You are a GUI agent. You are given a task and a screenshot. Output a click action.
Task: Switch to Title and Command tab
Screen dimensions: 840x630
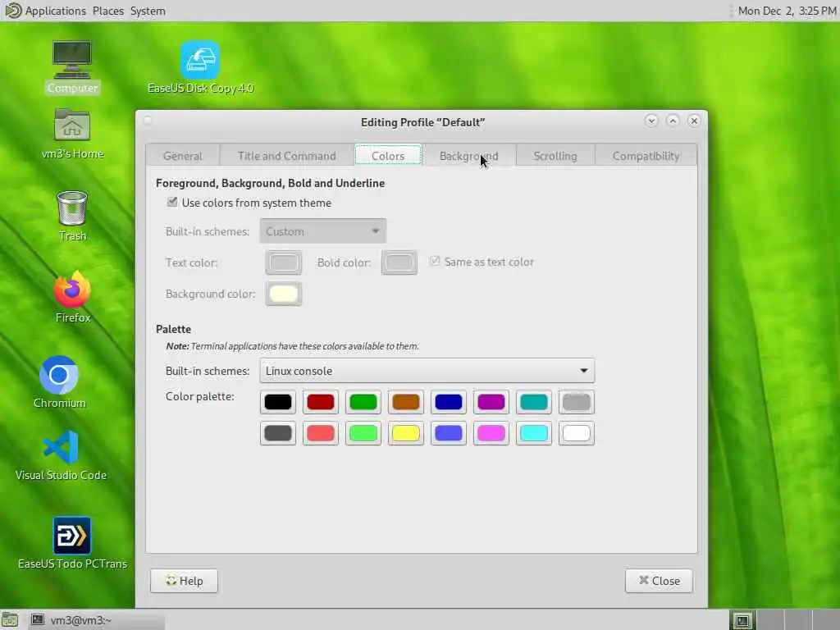click(286, 156)
